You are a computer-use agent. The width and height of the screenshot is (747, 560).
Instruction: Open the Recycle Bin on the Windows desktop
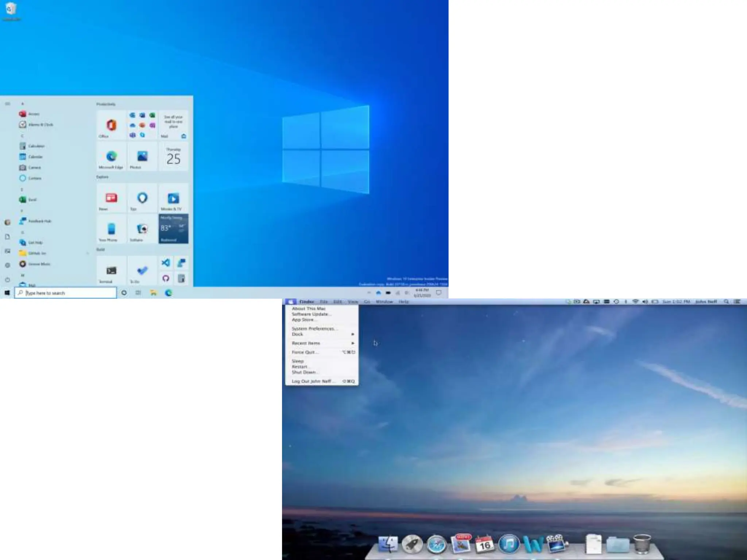click(x=11, y=11)
